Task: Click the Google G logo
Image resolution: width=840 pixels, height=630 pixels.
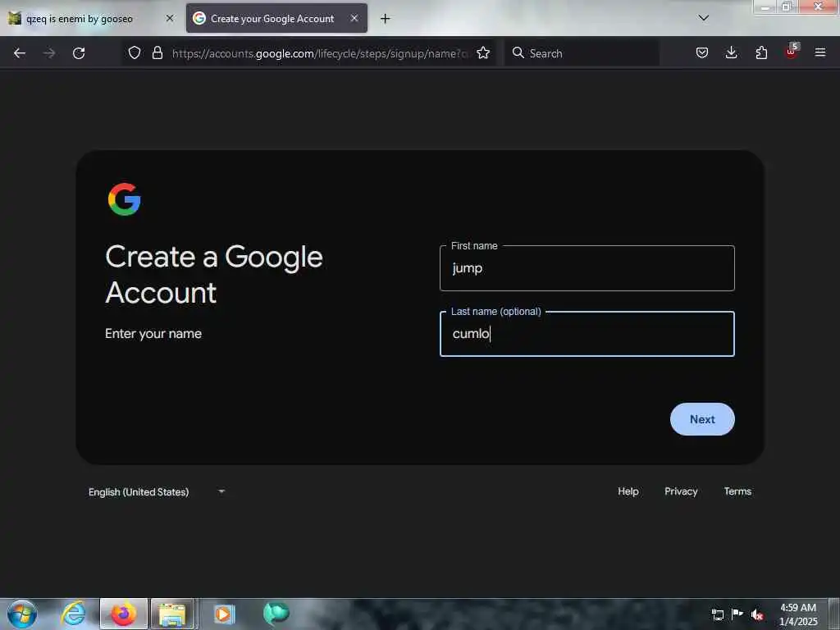Action: coord(125,199)
